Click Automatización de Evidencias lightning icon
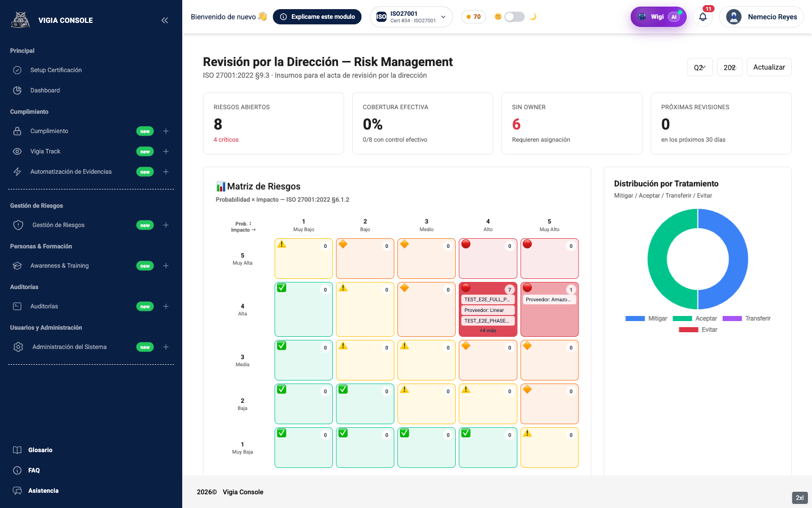812x508 pixels. point(17,172)
